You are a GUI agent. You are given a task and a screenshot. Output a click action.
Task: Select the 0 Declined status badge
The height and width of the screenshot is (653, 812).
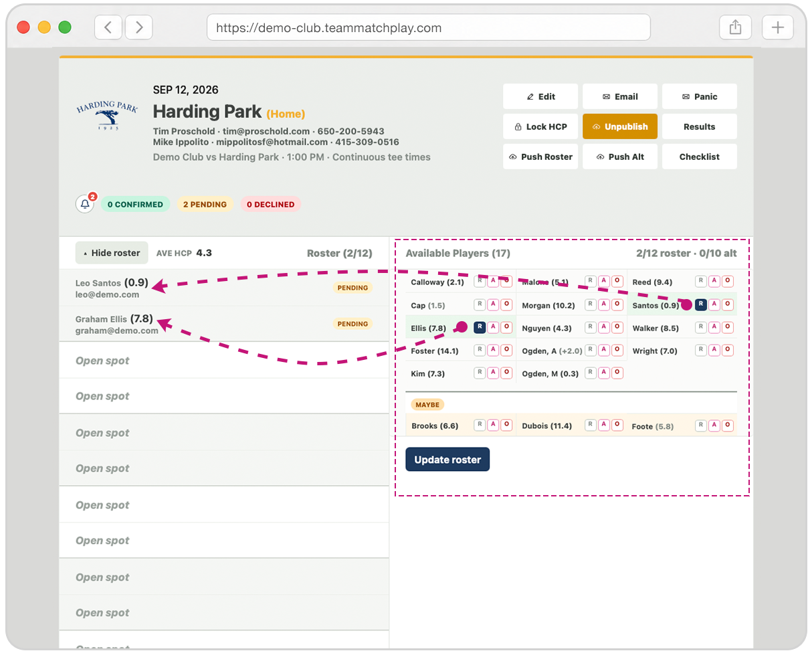coord(271,205)
